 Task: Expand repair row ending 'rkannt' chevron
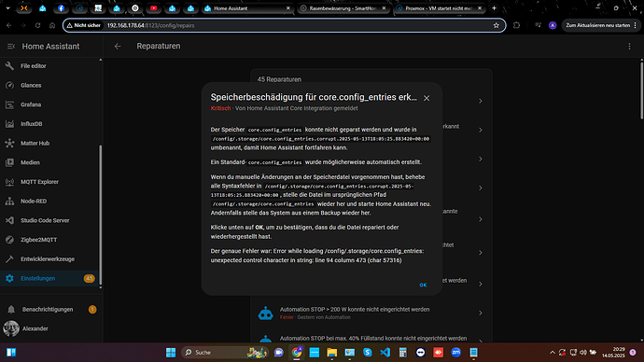480,130
